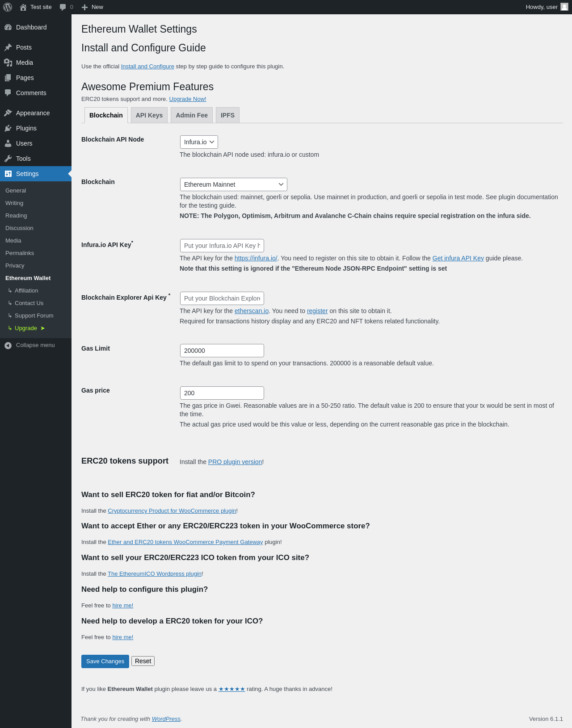Open the comments bubble icon in admin bar

pos(63,7)
